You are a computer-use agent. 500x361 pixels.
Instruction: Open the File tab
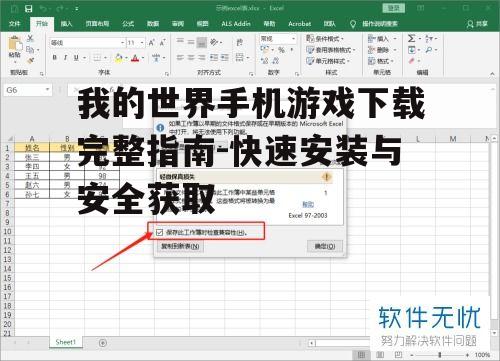14,24
